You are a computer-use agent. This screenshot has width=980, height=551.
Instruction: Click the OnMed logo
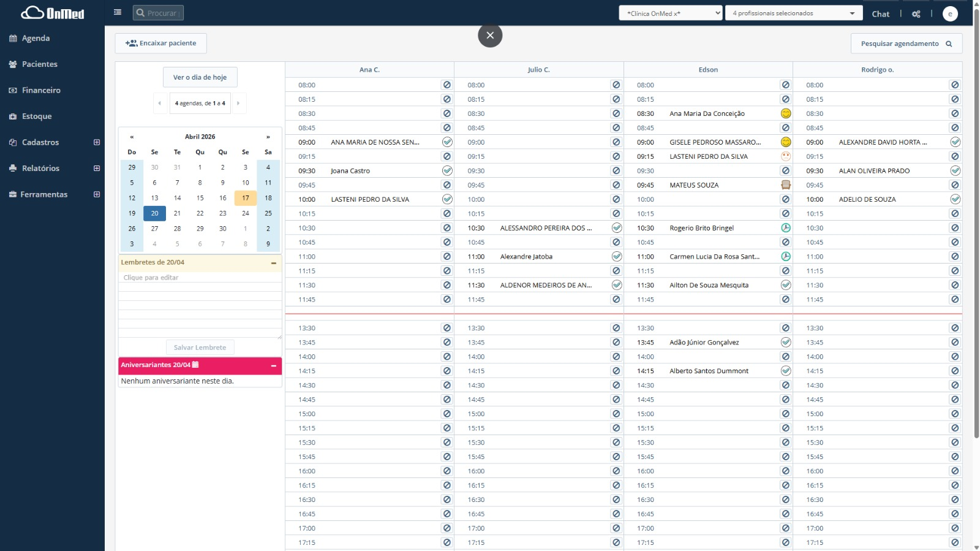[53, 13]
